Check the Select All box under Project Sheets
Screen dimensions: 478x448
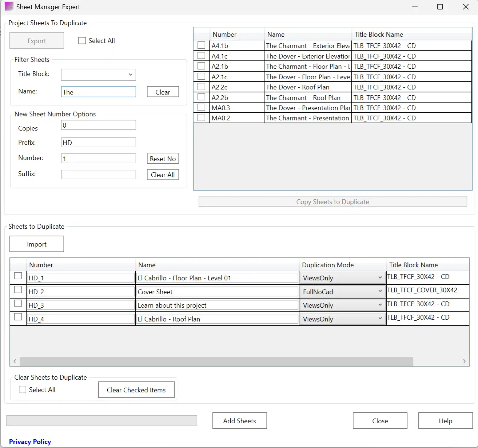coord(82,41)
